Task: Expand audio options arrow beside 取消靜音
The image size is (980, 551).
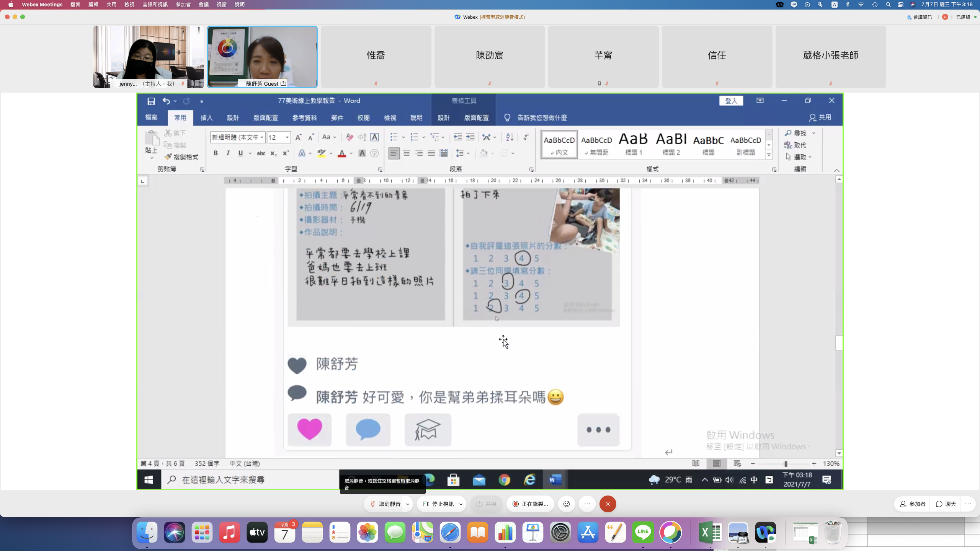Action: click(408, 504)
